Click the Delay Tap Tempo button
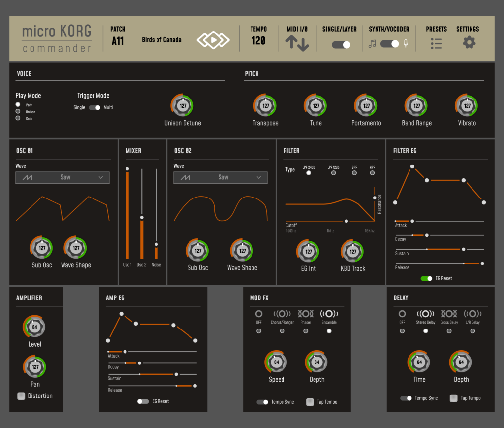 point(453,398)
